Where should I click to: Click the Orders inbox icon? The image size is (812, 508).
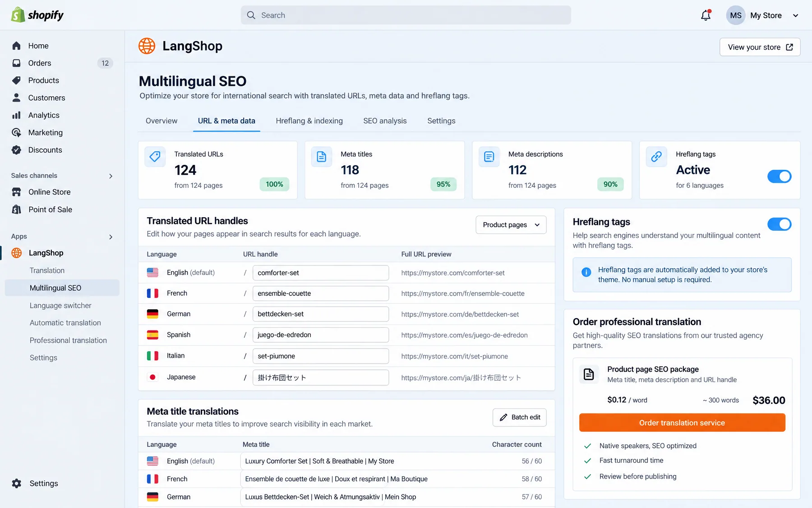tap(17, 63)
